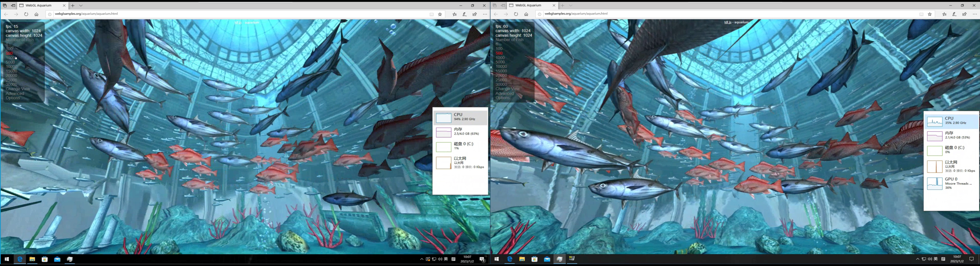
Task: Select the memory 2.5/4.0 GB entry on the left
Action: coord(460,132)
